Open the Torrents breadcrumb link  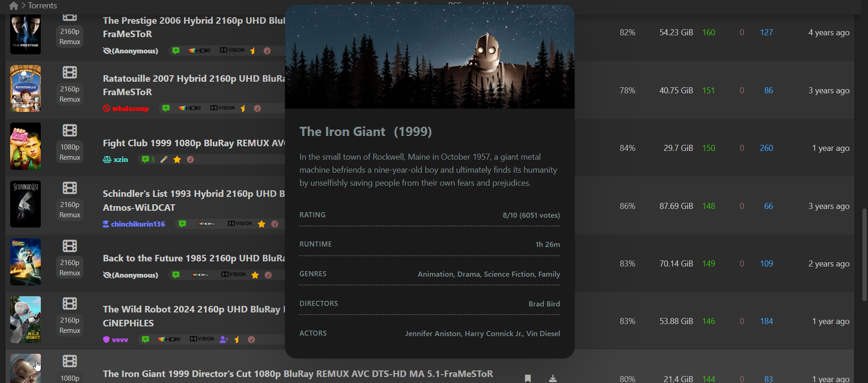pyautogui.click(x=42, y=6)
